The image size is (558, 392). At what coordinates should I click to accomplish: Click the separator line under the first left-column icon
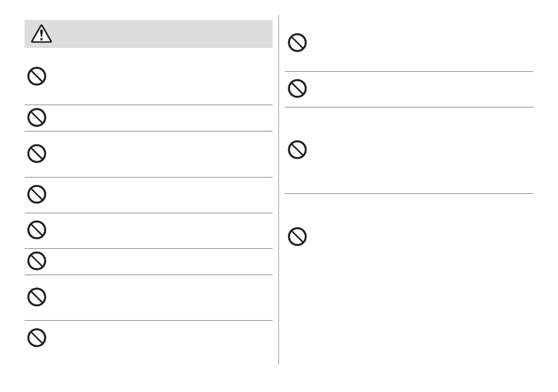pyautogui.click(x=149, y=105)
